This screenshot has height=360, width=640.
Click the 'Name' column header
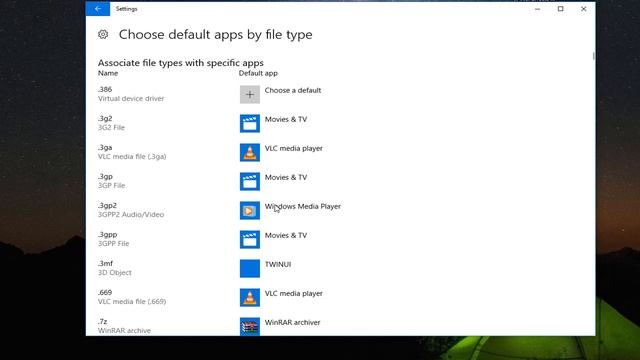[x=108, y=73]
